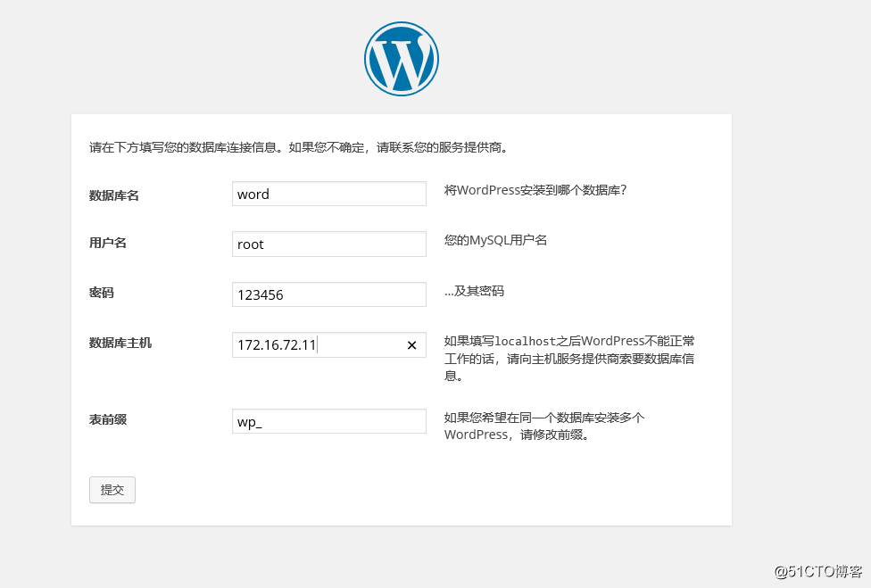Focus the 数据库名 input containing word
This screenshot has width=871, height=588.
point(328,194)
